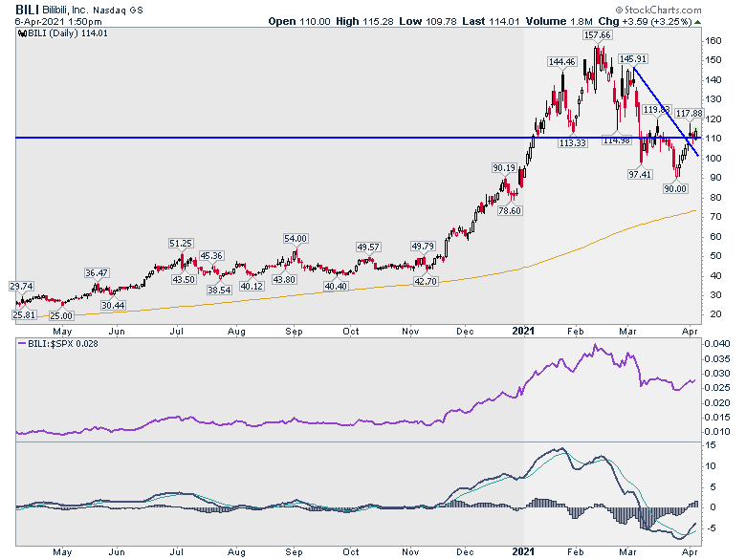Click the High 115.28 header value
The width and height of the screenshot is (746, 560).
tap(365, 21)
